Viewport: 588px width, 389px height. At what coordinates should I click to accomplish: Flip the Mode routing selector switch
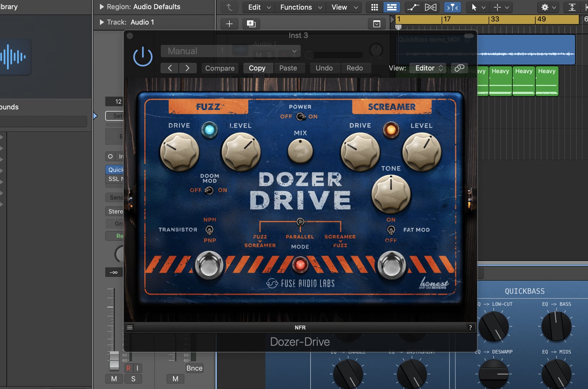pyautogui.click(x=300, y=222)
